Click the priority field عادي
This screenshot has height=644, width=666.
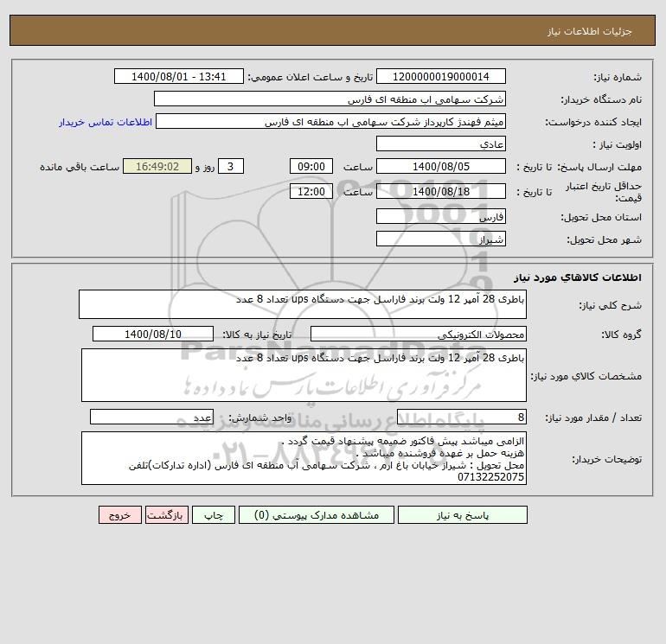coord(441,143)
